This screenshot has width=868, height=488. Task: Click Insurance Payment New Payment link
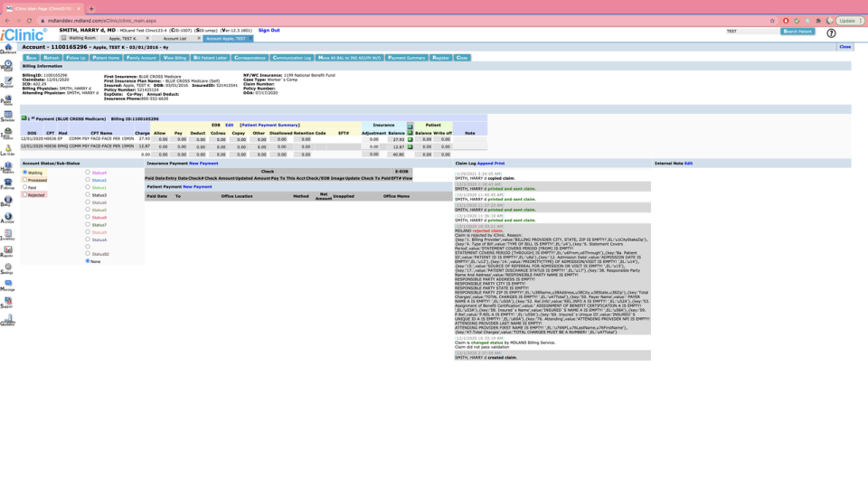pyautogui.click(x=203, y=164)
